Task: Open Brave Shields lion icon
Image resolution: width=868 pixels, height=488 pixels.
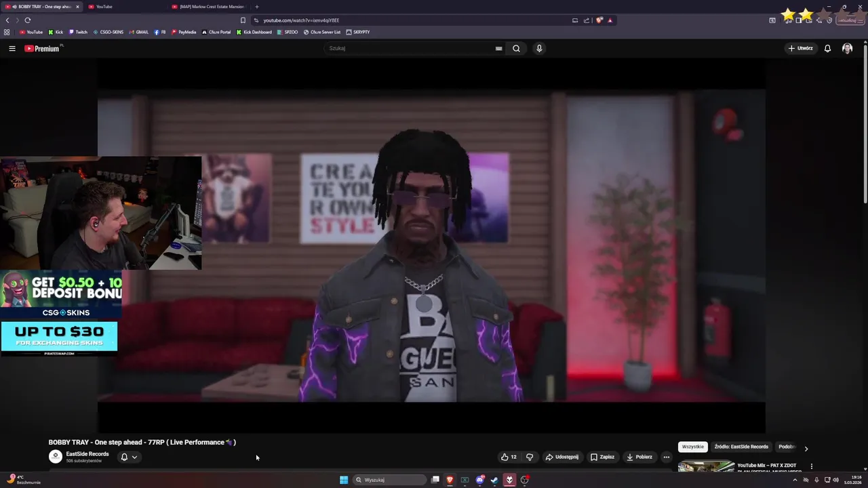Action: (x=599, y=20)
